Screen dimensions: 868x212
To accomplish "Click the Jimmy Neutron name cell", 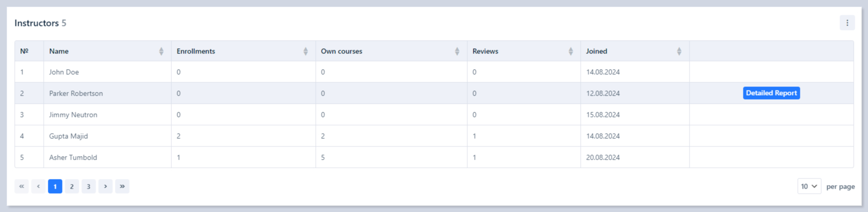I will point(73,115).
